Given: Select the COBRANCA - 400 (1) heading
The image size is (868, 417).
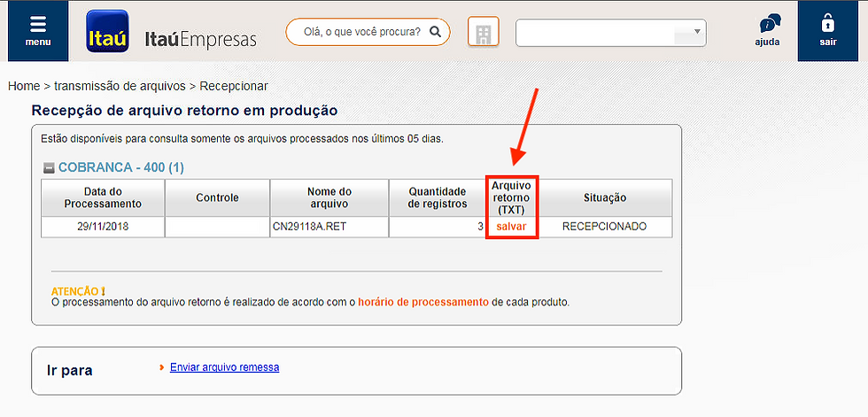Looking at the screenshot, I should (121, 168).
